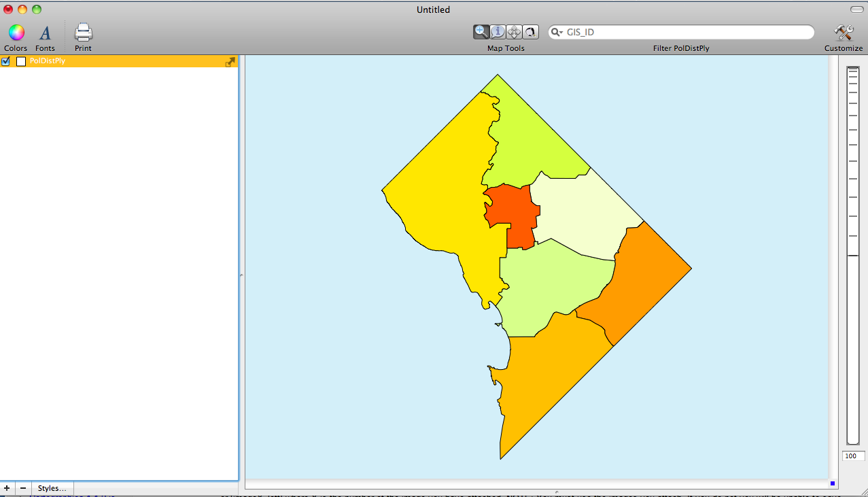Remove layer with the minus button

[x=22, y=488]
